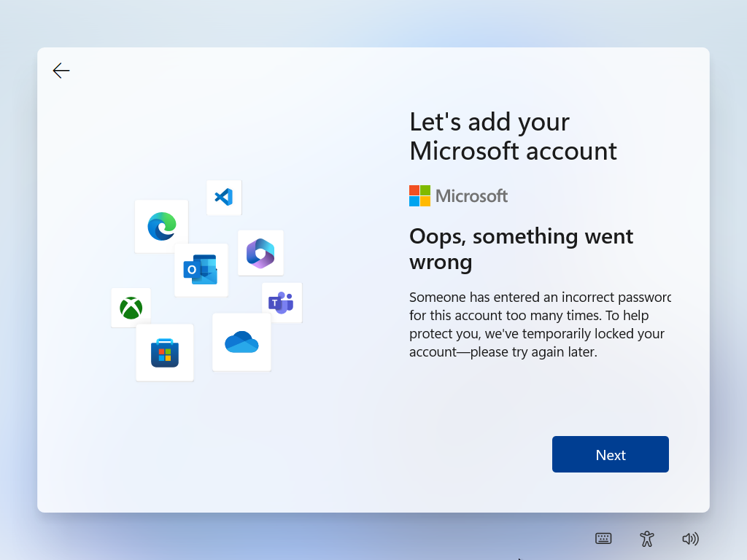
Task: Click the Outlook icon
Action: click(201, 270)
